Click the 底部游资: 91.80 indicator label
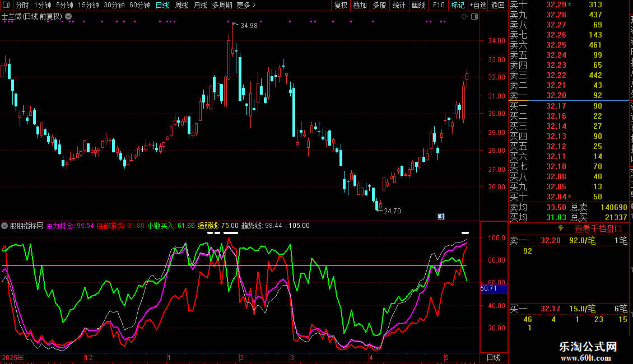The image size is (633, 364). tap(120, 226)
